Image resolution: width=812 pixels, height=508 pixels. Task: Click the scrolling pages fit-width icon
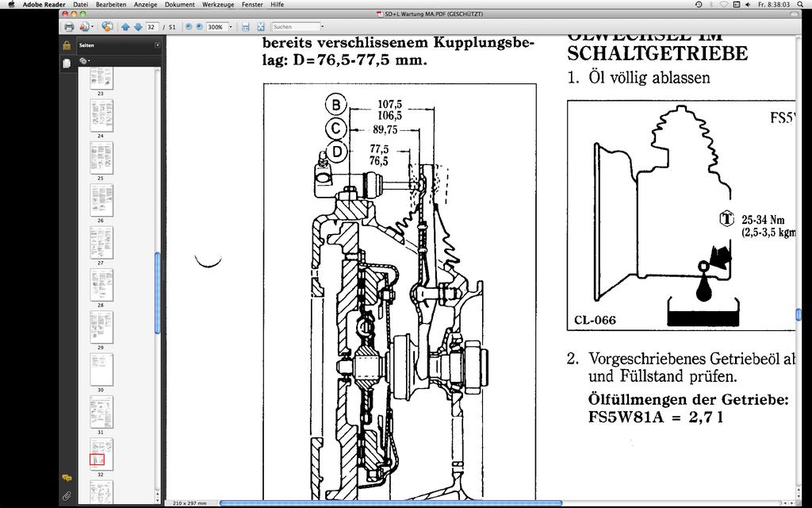pos(246,27)
